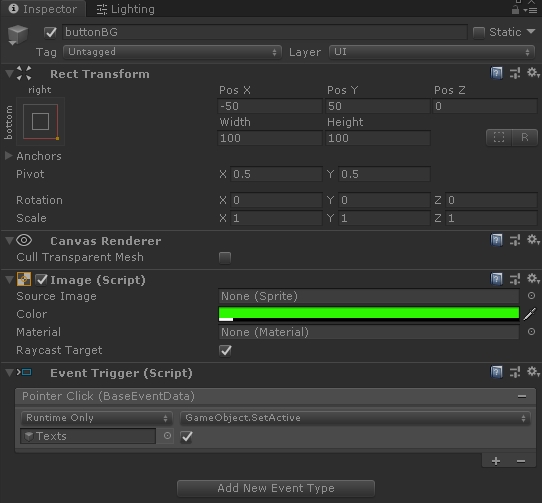Open the Tag dropdown showing Untagged
This screenshot has height=503, width=542.
[172, 52]
